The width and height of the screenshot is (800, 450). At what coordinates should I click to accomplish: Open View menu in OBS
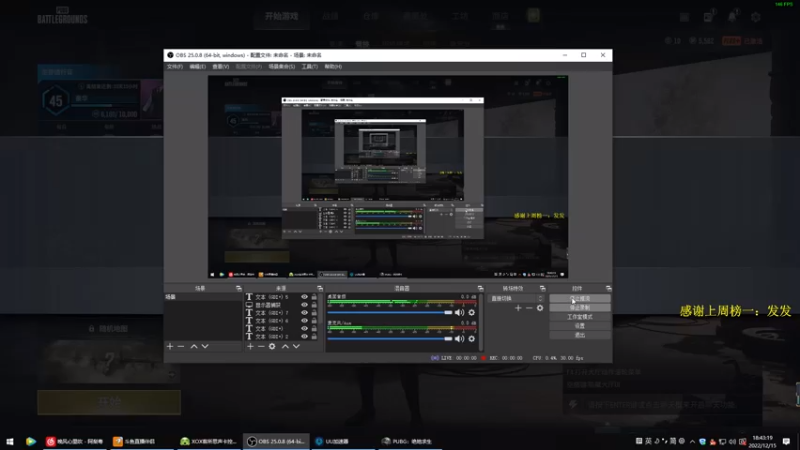(220, 67)
